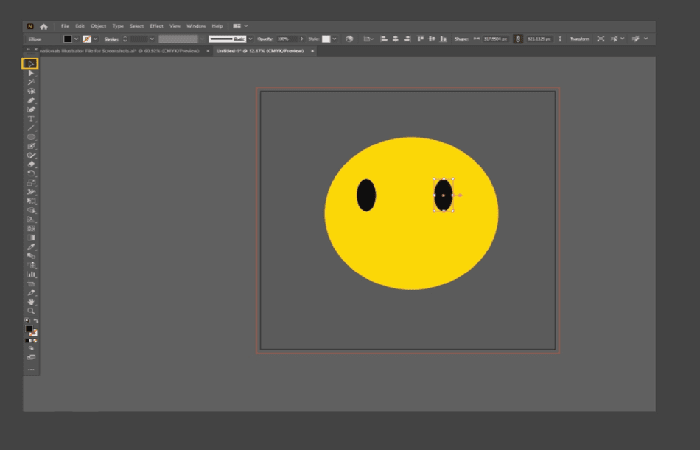Select the Paintbrush tool
The height and width of the screenshot is (450, 700).
click(31, 146)
